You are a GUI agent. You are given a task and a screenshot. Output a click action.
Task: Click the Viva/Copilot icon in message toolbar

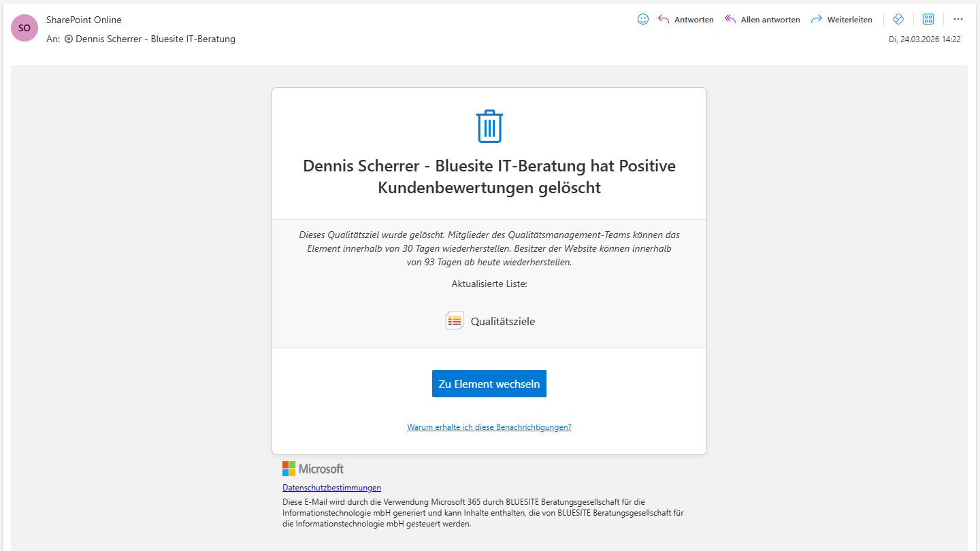tap(898, 19)
